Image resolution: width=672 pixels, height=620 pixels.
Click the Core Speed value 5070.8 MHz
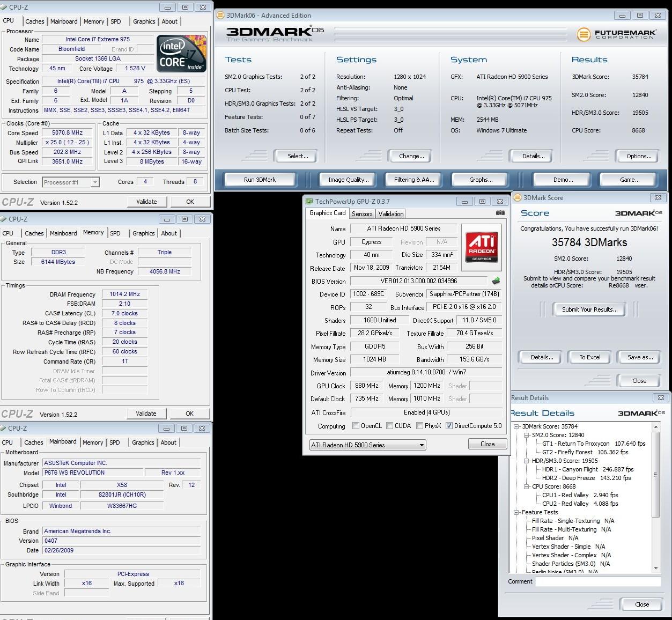(x=68, y=133)
